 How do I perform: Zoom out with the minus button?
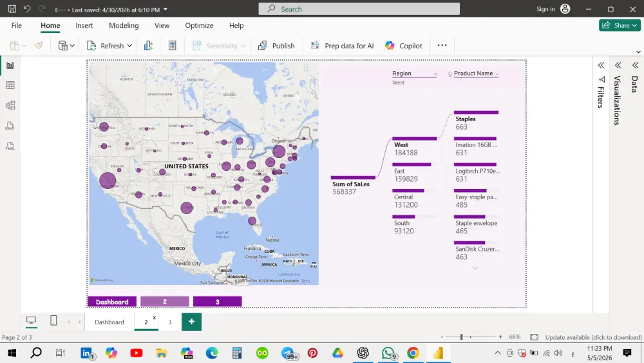tap(442, 337)
